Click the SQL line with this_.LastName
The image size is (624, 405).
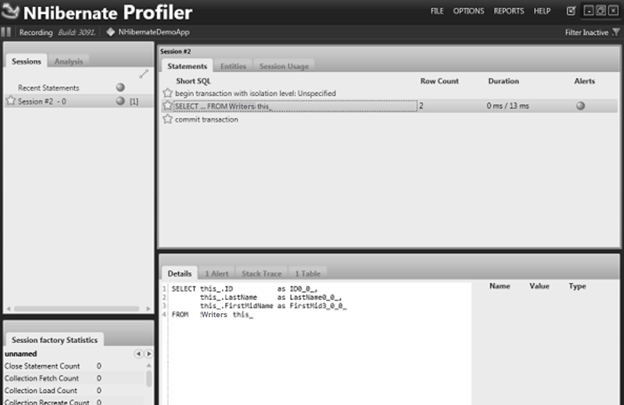tap(270, 297)
